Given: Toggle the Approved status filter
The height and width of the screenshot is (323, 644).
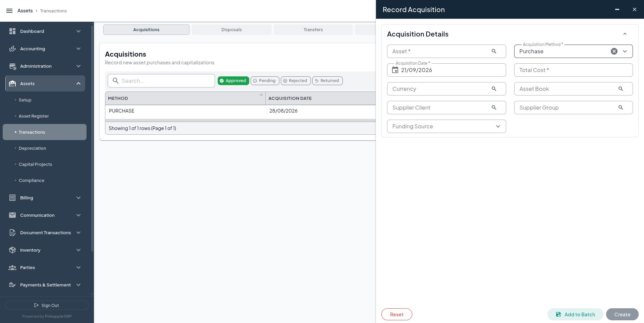Looking at the screenshot, I should click(233, 81).
